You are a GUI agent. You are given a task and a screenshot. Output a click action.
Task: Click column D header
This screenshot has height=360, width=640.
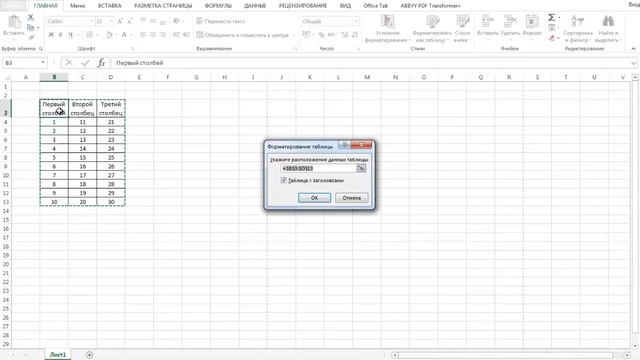pos(111,77)
